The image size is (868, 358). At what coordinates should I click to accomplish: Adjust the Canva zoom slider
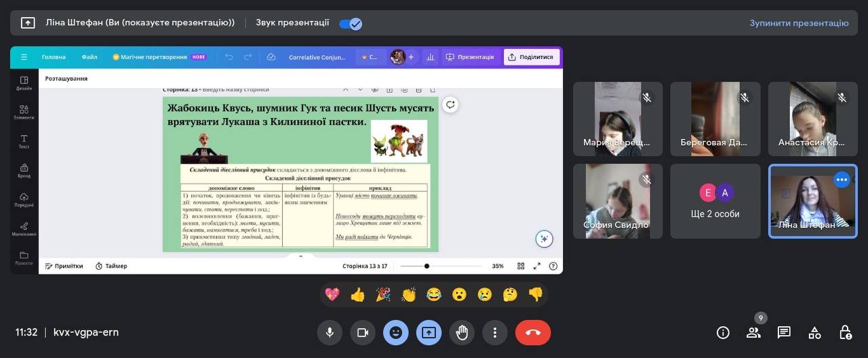[427, 266]
